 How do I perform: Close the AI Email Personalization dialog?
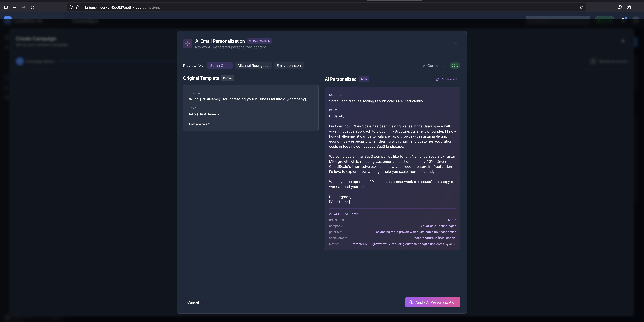pos(456,44)
